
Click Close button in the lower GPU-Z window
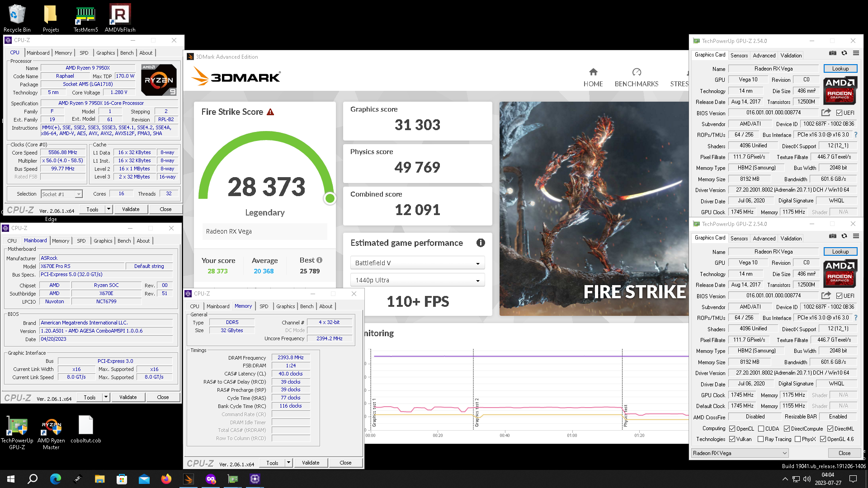[844, 453]
